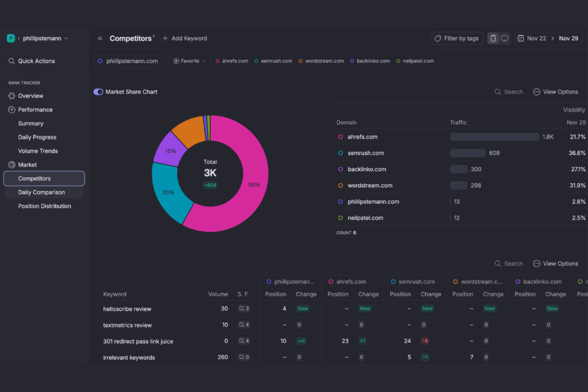Screen dimensions: 588x392
Task: Expand the Favorite dropdown
Action: click(x=189, y=61)
